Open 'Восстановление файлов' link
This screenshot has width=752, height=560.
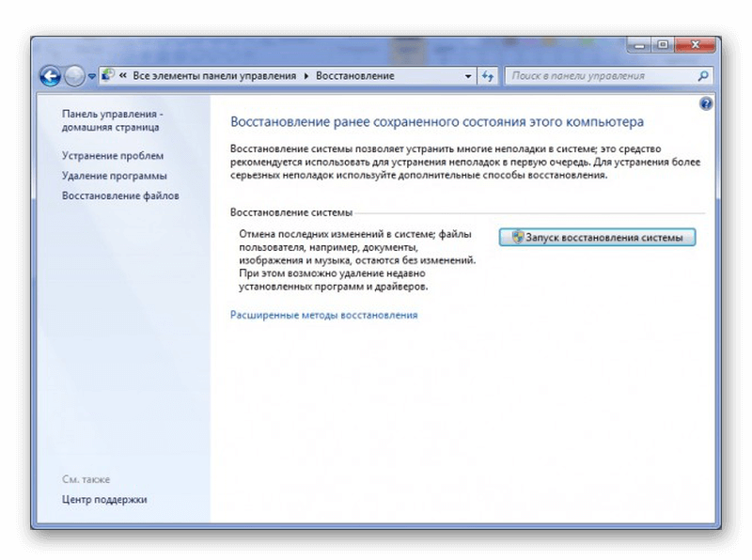(120, 195)
